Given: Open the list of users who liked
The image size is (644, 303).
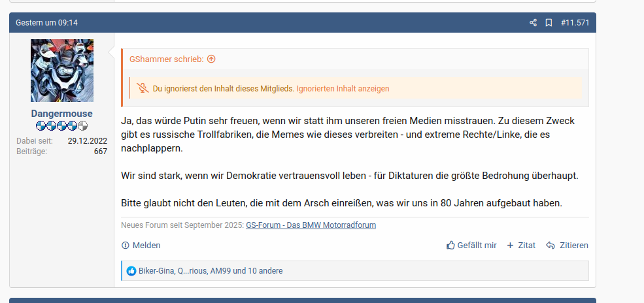Looking at the screenshot, I should 211,270.
